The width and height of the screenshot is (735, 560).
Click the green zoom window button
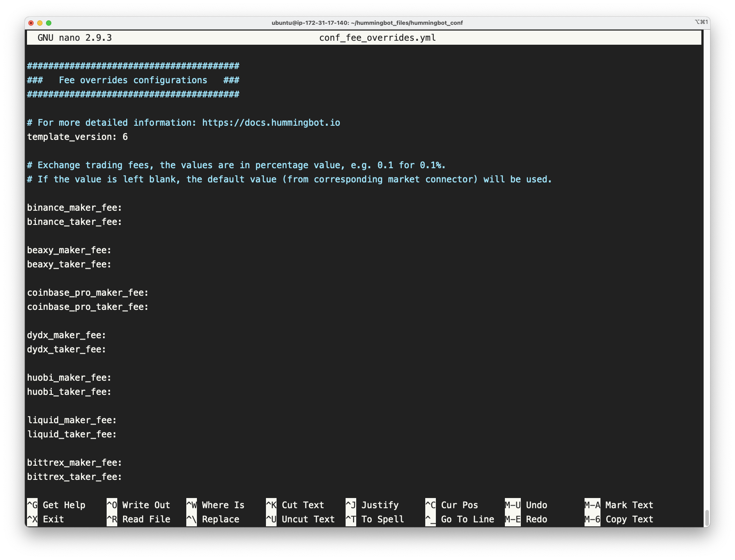pyautogui.click(x=49, y=23)
